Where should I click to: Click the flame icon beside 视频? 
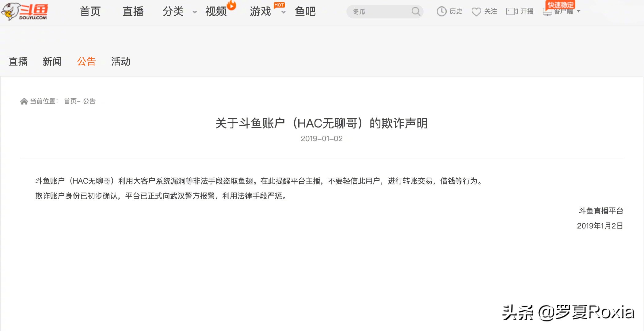(x=232, y=5)
